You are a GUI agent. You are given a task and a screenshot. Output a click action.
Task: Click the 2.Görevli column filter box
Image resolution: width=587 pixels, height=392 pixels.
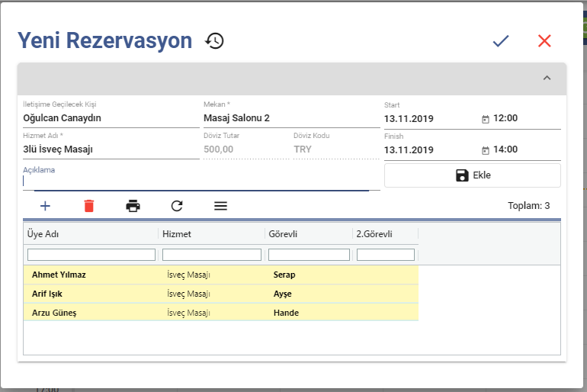pyautogui.click(x=386, y=255)
